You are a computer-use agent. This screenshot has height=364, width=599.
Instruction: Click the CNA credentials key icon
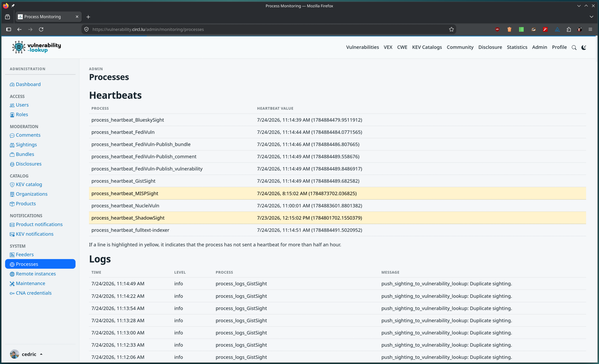(x=12, y=293)
